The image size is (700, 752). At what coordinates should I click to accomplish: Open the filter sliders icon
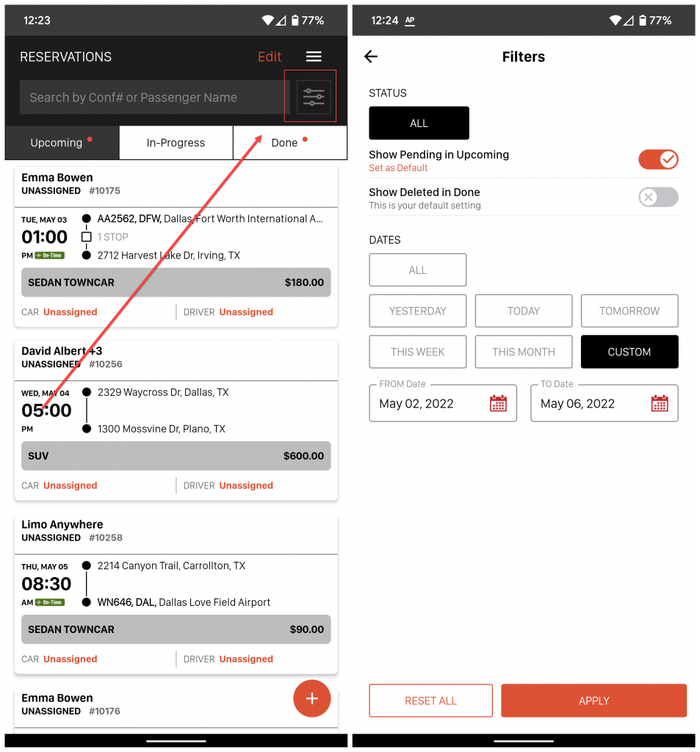pos(314,97)
